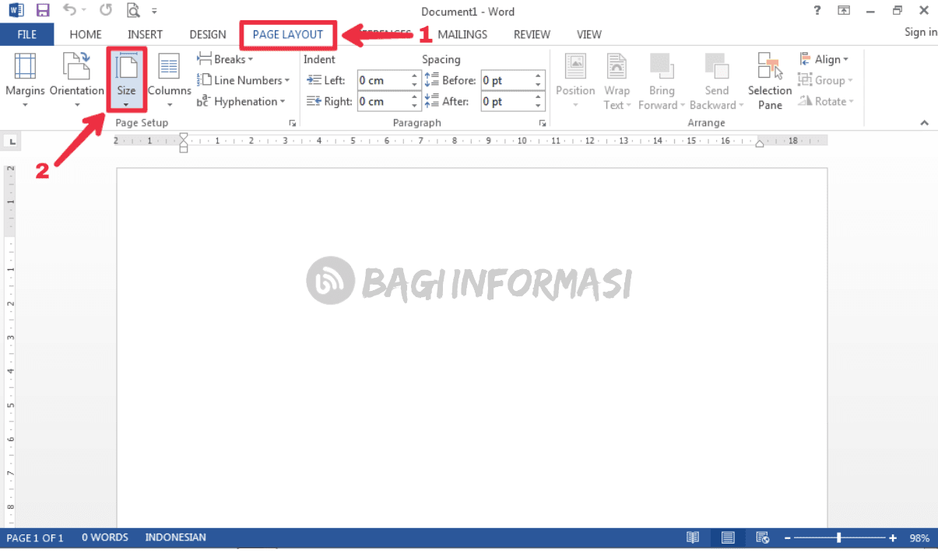Switch to the REVIEW tab
This screenshot has height=560, width=938.
[532, 34]
